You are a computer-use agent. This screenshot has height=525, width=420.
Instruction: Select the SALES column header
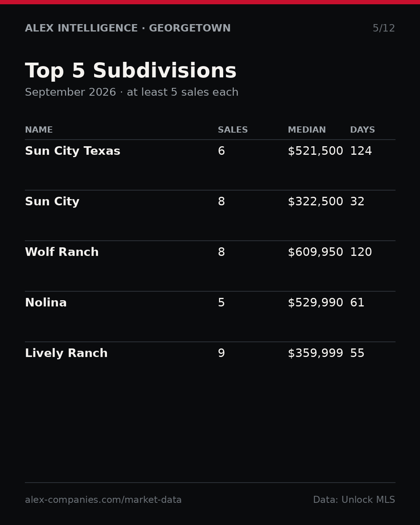click(233, 130)
